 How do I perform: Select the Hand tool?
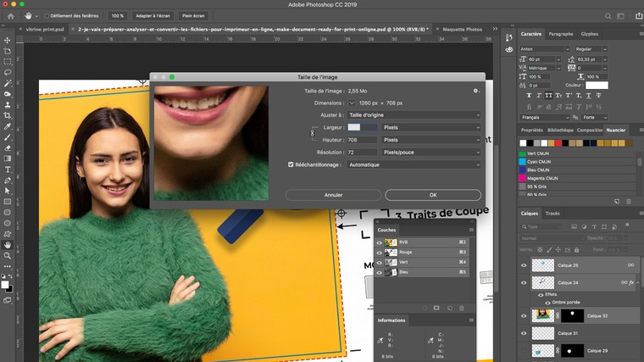tap(8, 245)
